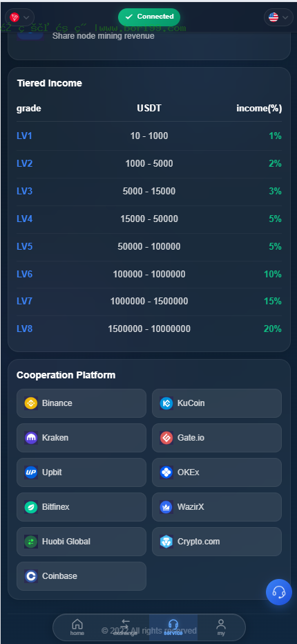The width and height of the screenshot is (297, 644).
Task: Select the LV8 grade row
Action: pyautogui.click(x=149, y=329)
